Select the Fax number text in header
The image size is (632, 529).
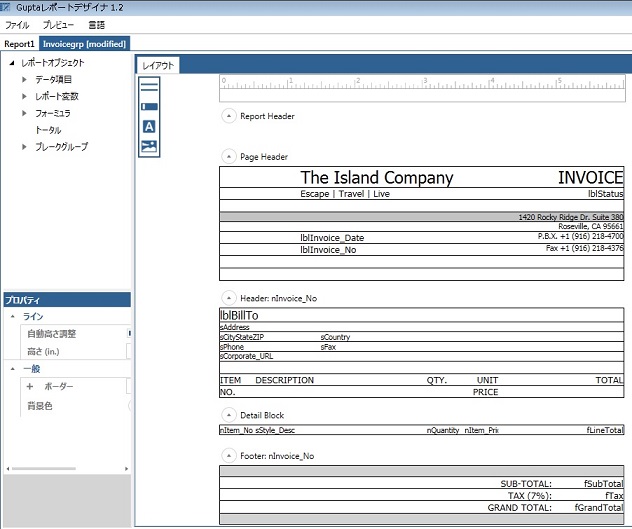[x=584, y=248]
